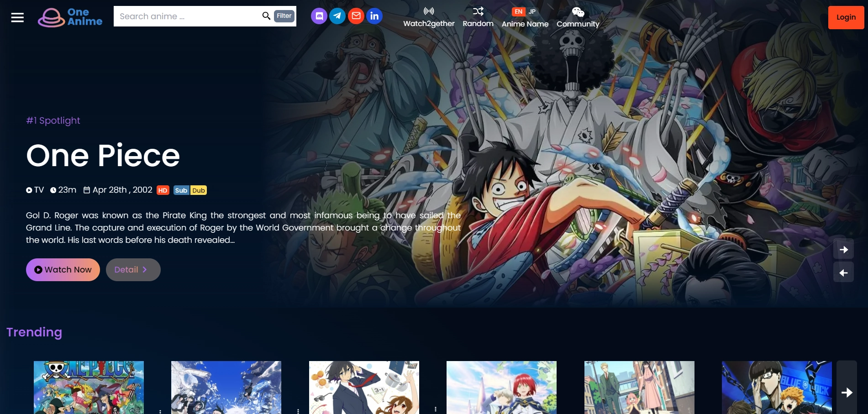This screenshot has width=868, height=414.
Task: Open the Community section
Action: click(578, 17)
